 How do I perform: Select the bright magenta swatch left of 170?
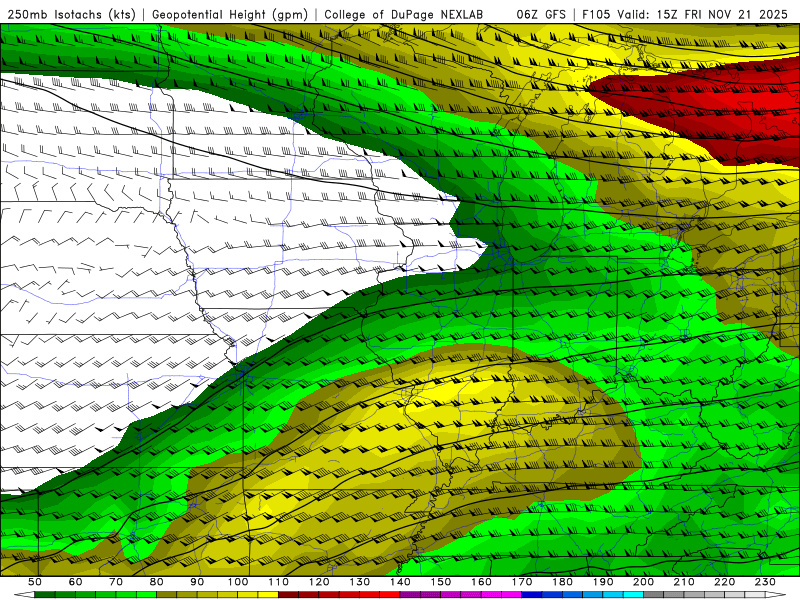click(512, 595)
